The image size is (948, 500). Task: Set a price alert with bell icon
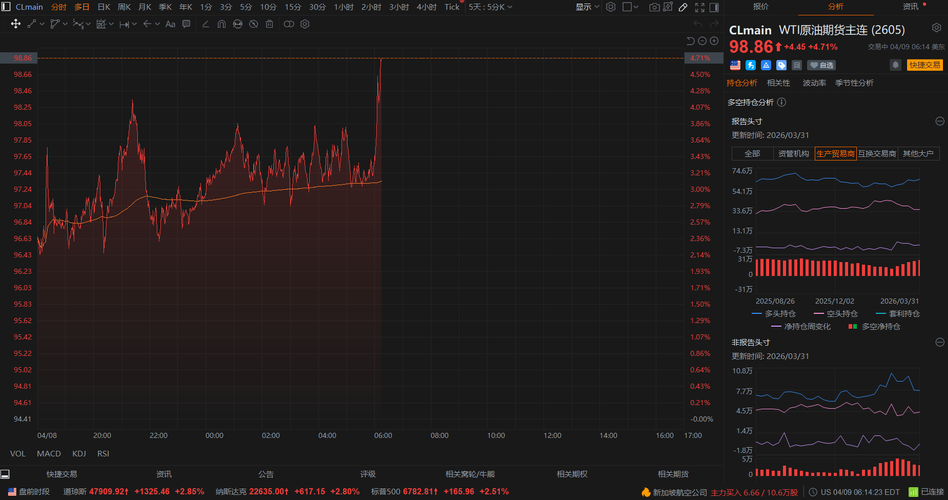coord(895,65)
